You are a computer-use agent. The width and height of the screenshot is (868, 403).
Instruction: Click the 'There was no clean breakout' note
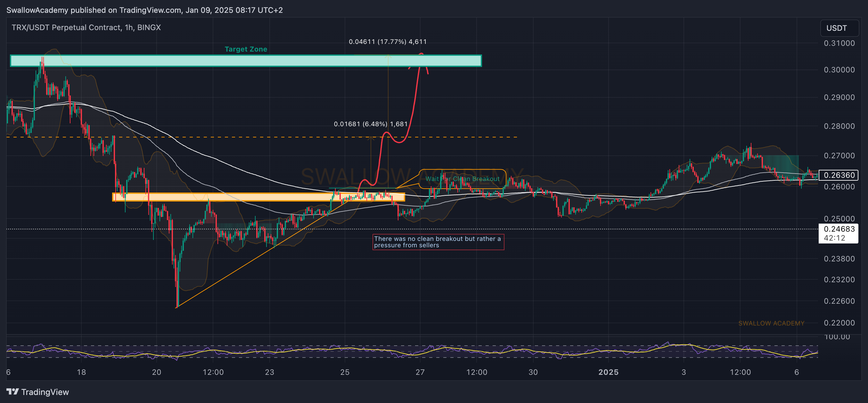[438, 242]
